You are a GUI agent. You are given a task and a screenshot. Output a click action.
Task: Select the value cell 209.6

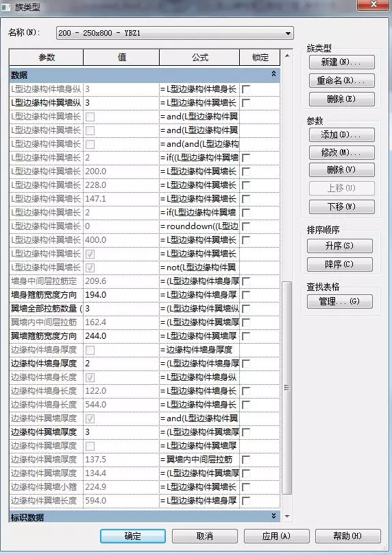(x=121, y=281)
